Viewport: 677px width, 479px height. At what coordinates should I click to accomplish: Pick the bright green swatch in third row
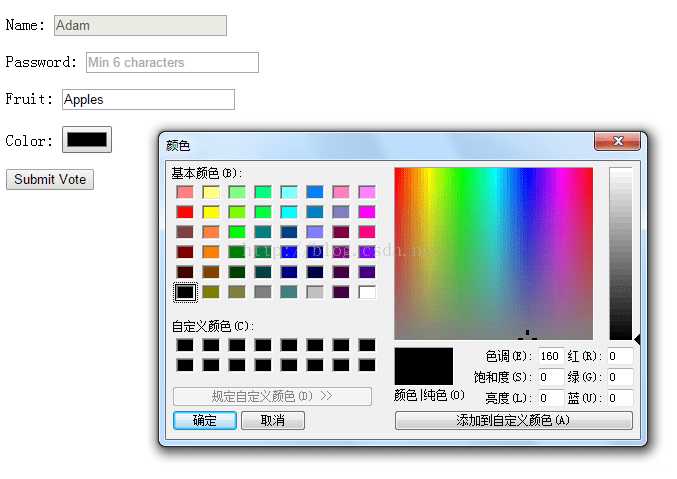tap(237, 232)
